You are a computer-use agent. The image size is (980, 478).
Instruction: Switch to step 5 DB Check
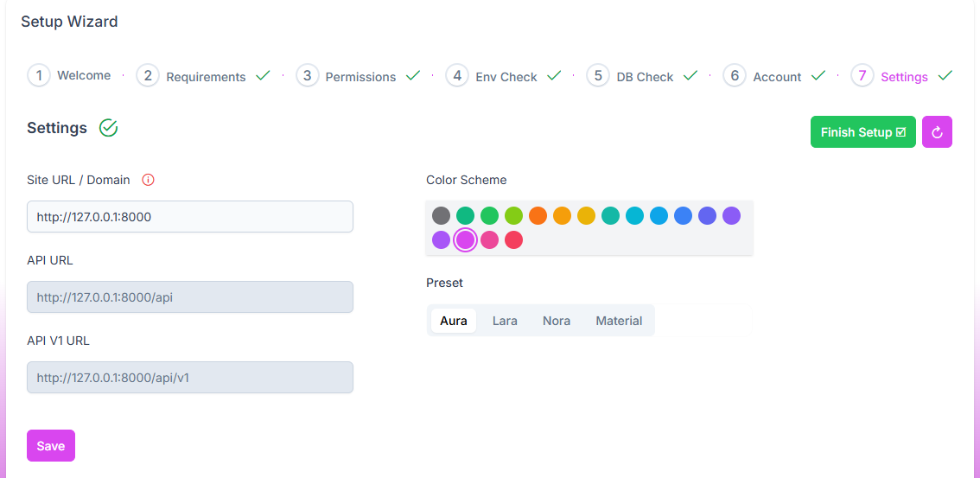598,76
